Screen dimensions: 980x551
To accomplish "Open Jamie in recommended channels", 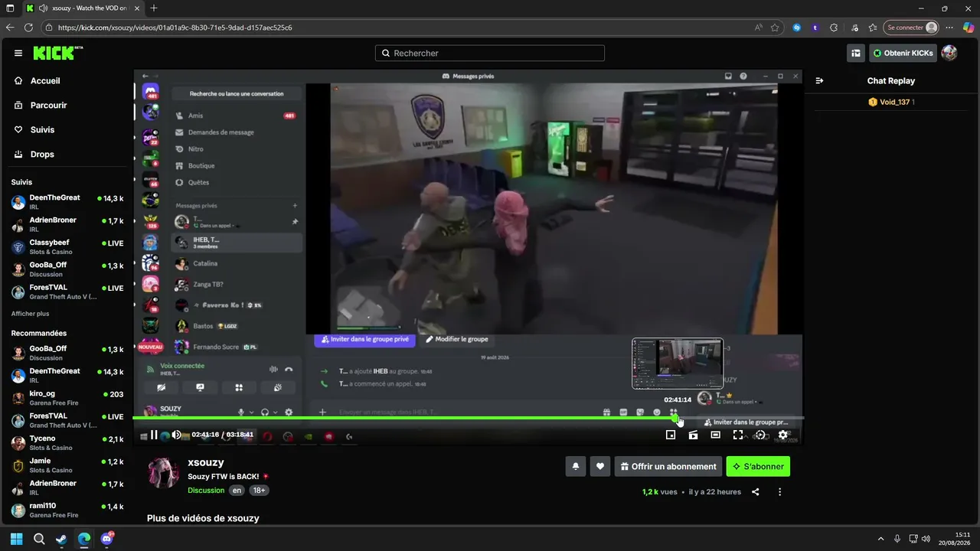I will [67, 465].
